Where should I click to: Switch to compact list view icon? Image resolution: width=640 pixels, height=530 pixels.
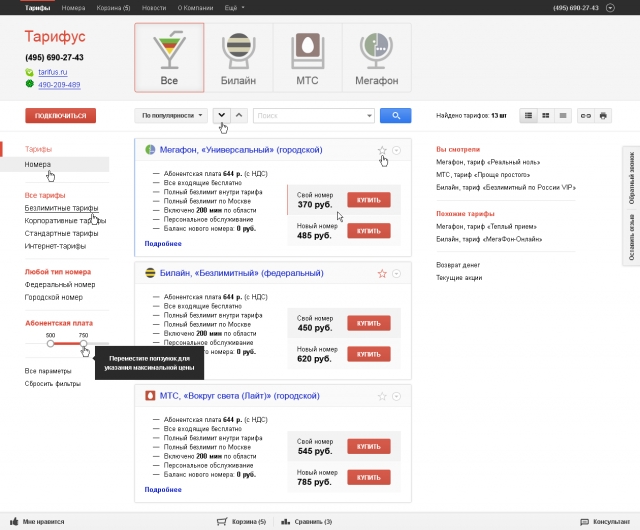pyautogui.click(x=563, y=116)
